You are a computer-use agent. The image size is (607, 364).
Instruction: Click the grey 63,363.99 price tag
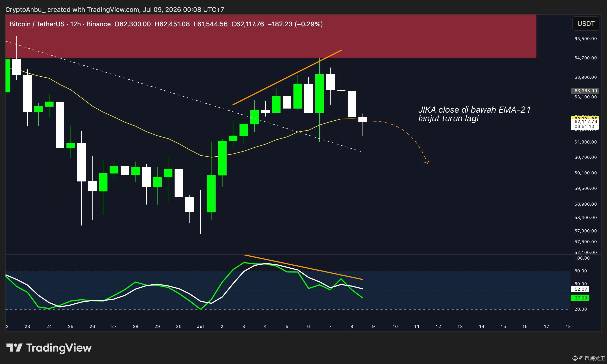[585, 91]
